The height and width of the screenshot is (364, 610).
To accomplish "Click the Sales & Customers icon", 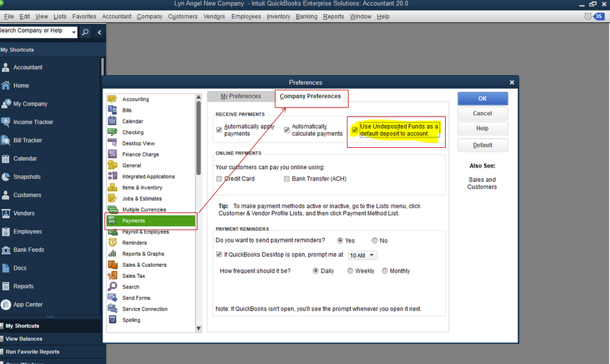I will click(x=112, y=264).
